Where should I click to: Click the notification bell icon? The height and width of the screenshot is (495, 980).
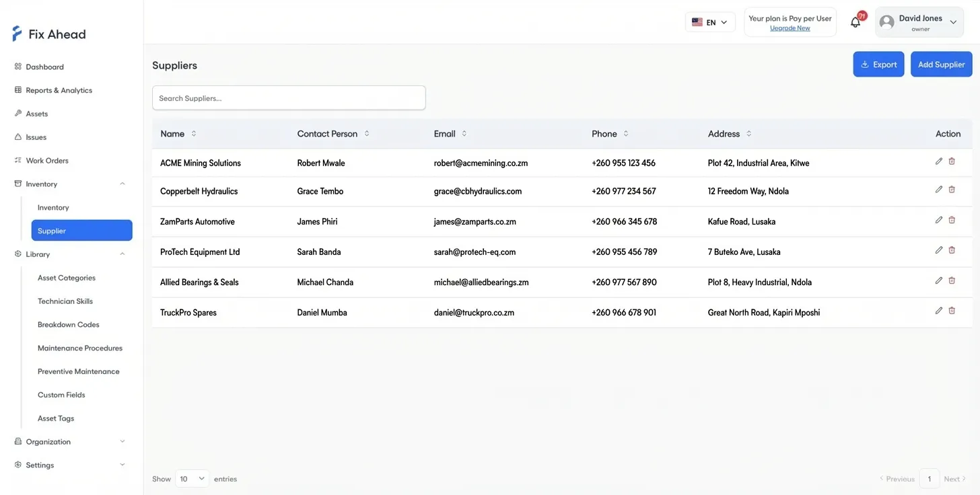click(855, 22)
